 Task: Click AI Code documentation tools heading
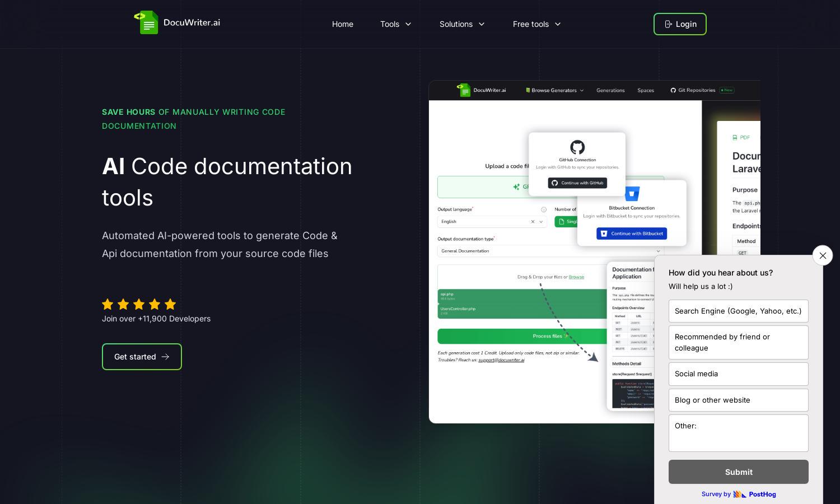[227, 182]
